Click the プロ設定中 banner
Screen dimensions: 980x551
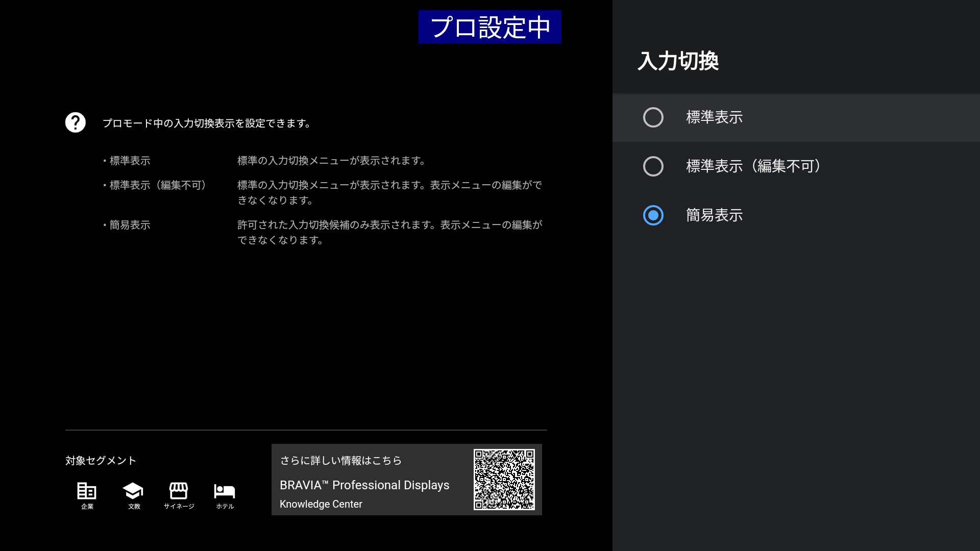pyautogui.click(x=489, y=27)
